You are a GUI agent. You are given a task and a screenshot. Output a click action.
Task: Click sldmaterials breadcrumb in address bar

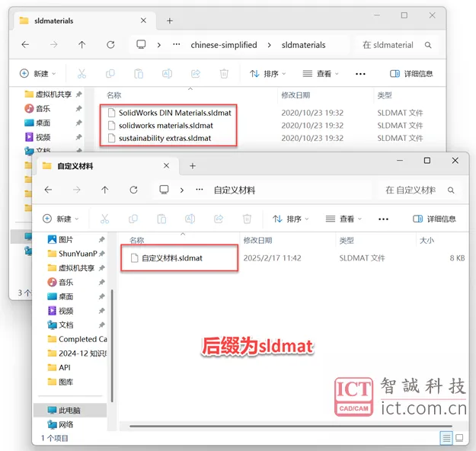click(303, 45)
